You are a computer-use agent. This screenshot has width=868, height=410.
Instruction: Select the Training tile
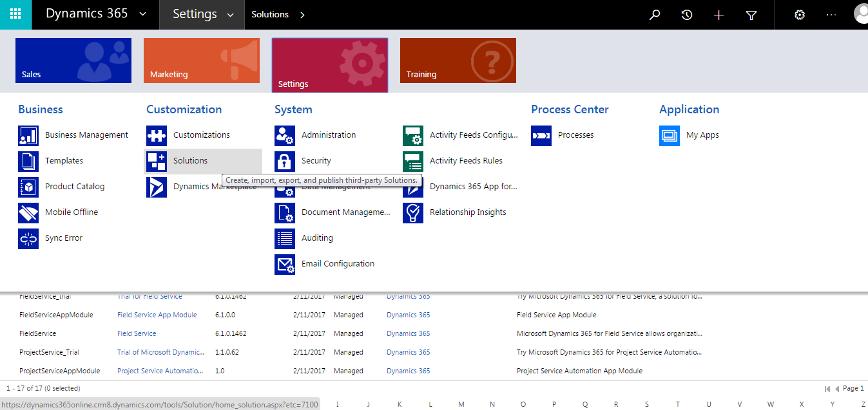point(458,60)
